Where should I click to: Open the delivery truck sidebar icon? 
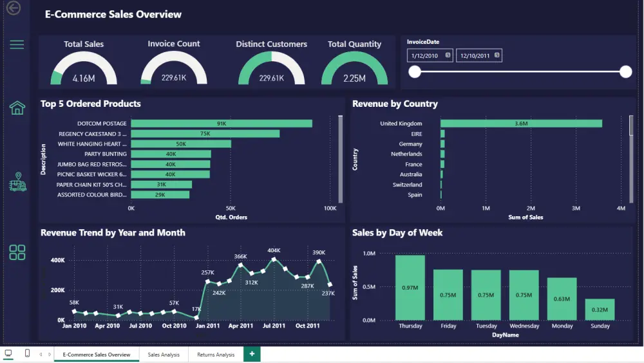click(x=17, y=181)
